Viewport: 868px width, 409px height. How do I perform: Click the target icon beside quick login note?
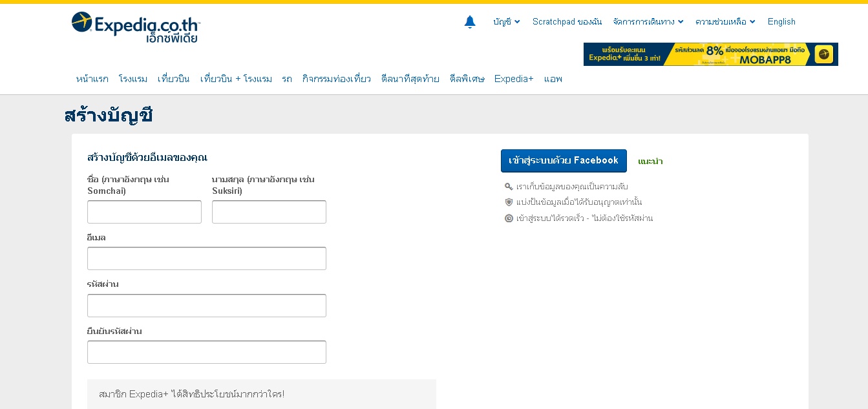509,218
